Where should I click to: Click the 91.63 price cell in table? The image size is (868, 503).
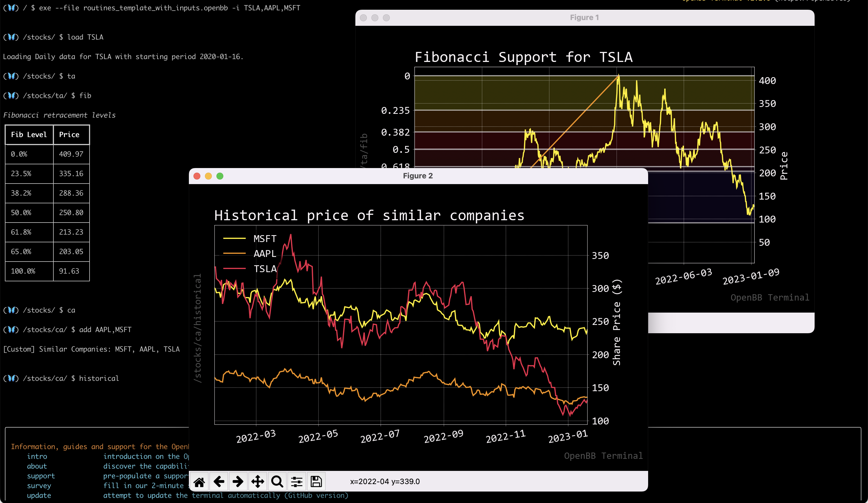(71, 271)
